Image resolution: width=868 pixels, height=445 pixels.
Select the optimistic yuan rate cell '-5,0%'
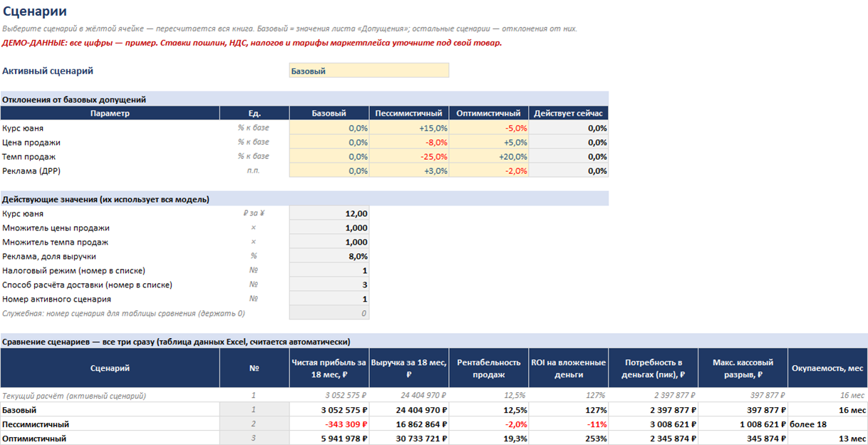click(489, 128)
